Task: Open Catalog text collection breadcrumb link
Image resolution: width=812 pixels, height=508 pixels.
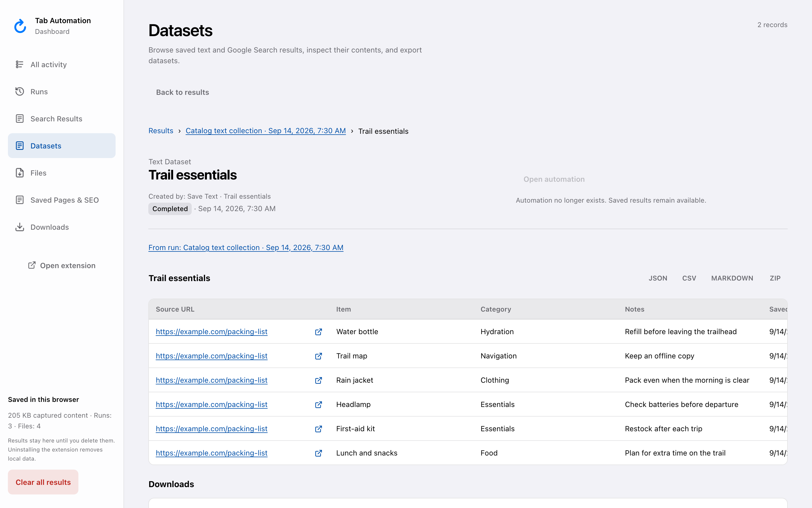Action: coord(266,131)
